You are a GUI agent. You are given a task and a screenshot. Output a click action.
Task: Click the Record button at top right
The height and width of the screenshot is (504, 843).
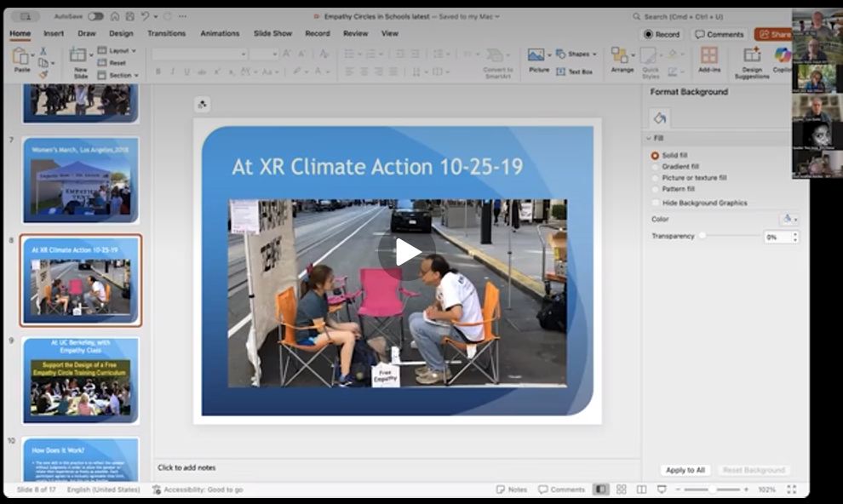(x=662, y=34)
